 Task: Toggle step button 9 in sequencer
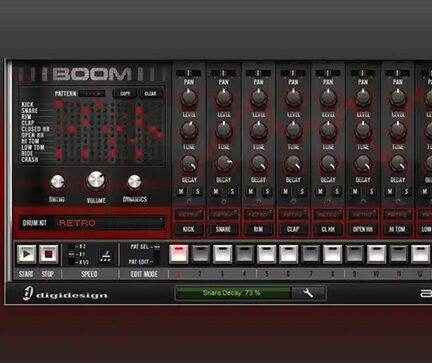(x=355, y=254)
